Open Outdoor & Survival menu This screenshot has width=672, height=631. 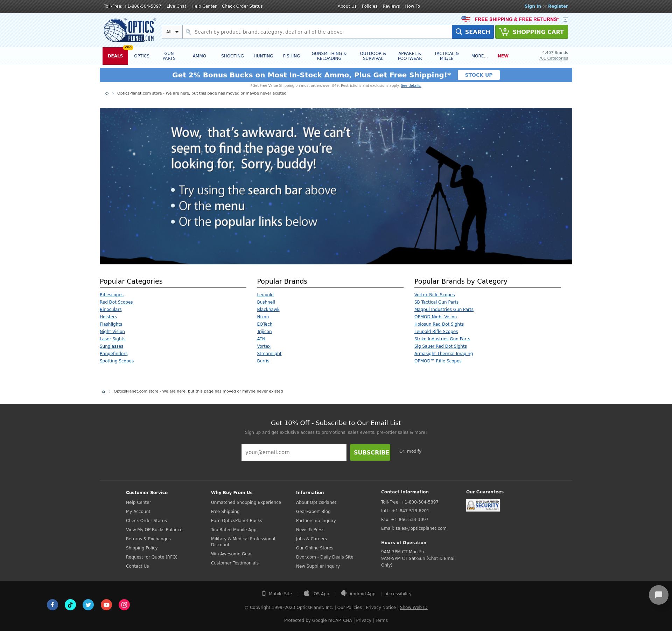point(373,56)
